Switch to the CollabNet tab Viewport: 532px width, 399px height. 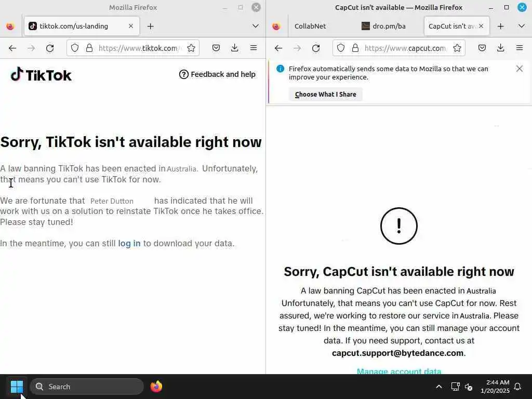coord(310,26)
